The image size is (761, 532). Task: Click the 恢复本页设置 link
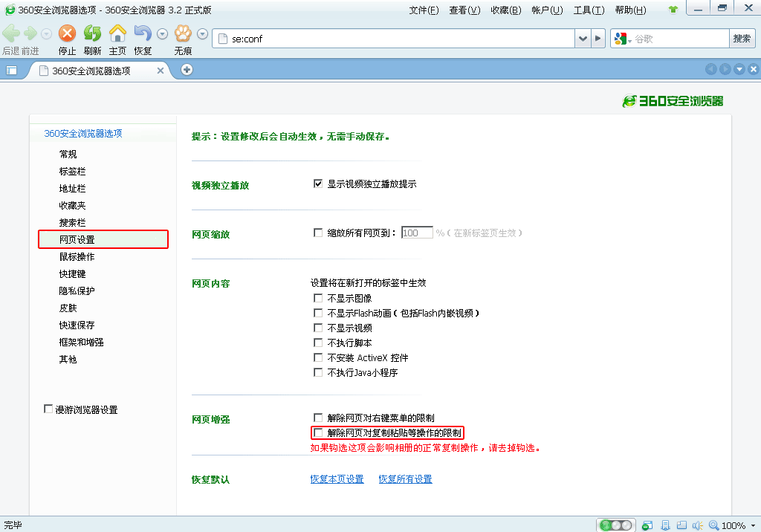(337, 479)
